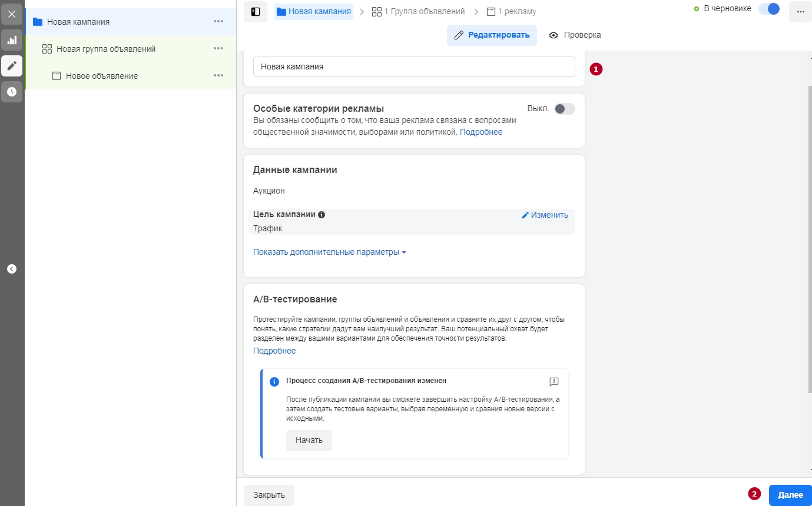Viewport: 812px width, 506px height.
Task: Click the blue info icon in A/B notice
Action: (274, 382)
